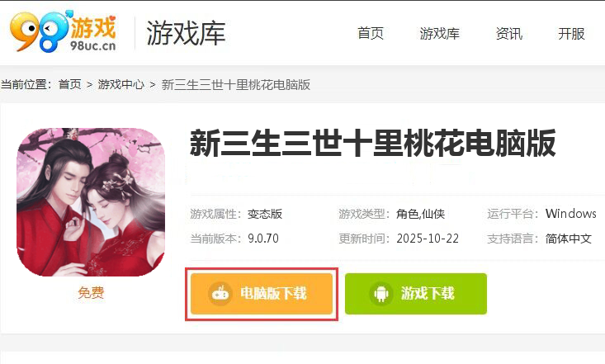Click the gamepad icon on orange button
The image size is (605, 364).
coord(220,293)
